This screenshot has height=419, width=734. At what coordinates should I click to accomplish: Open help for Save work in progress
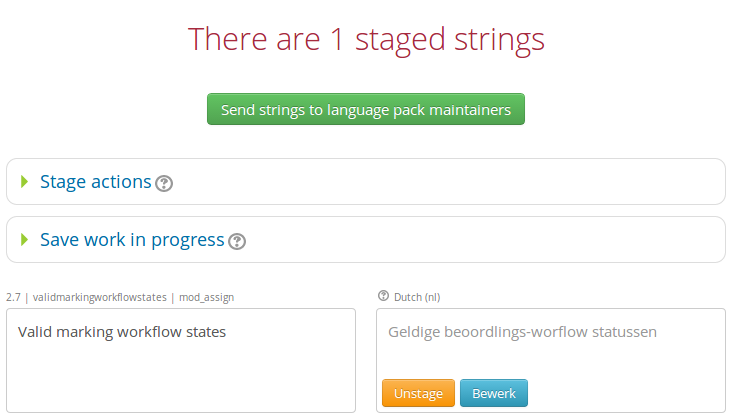(237, 241)
